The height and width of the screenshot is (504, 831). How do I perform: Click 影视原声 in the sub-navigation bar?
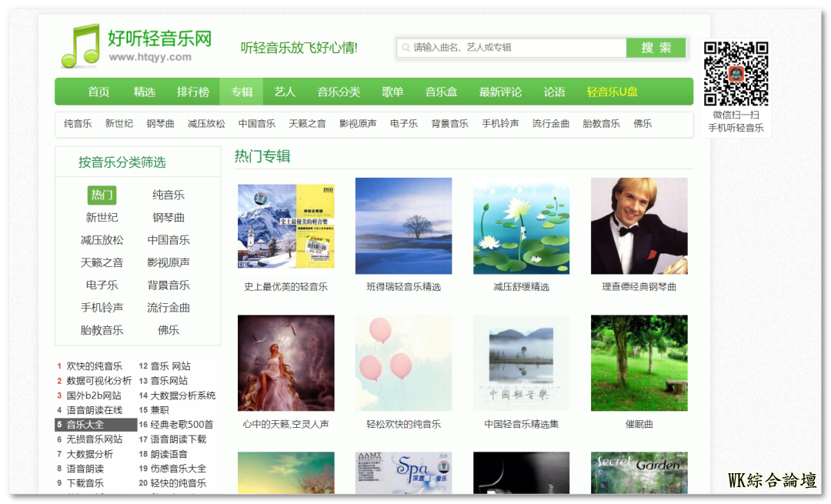click(x=358, y=123)
